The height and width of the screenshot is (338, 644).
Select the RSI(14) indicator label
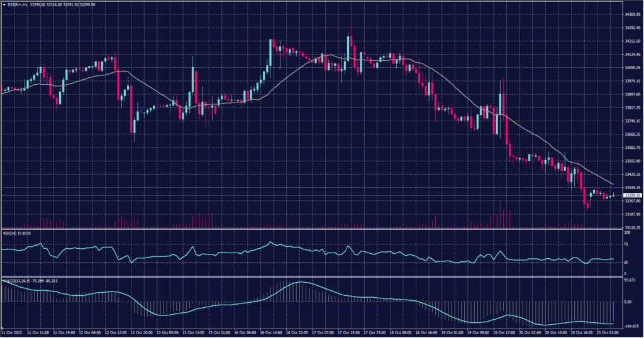(x=10, y=233)
